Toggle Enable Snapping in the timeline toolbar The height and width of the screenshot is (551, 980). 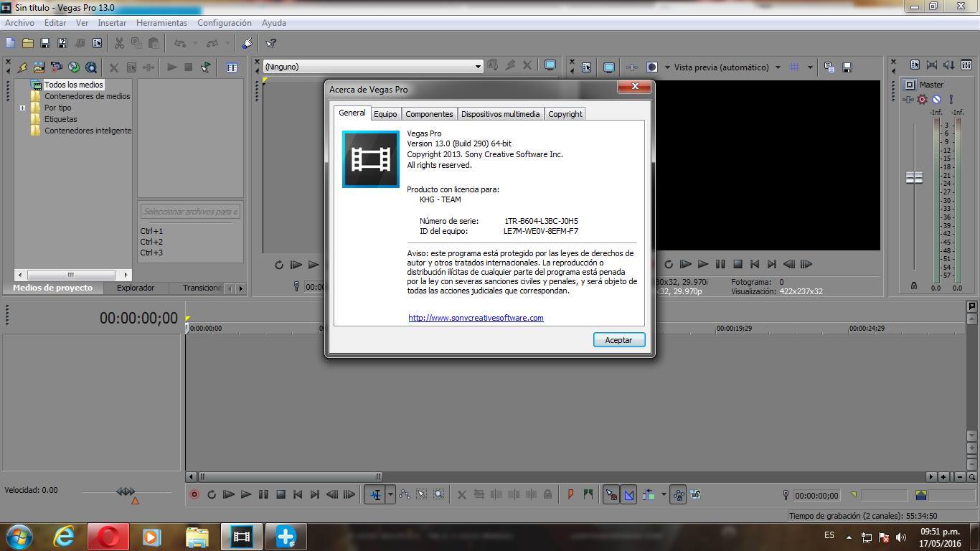(611, 494)
